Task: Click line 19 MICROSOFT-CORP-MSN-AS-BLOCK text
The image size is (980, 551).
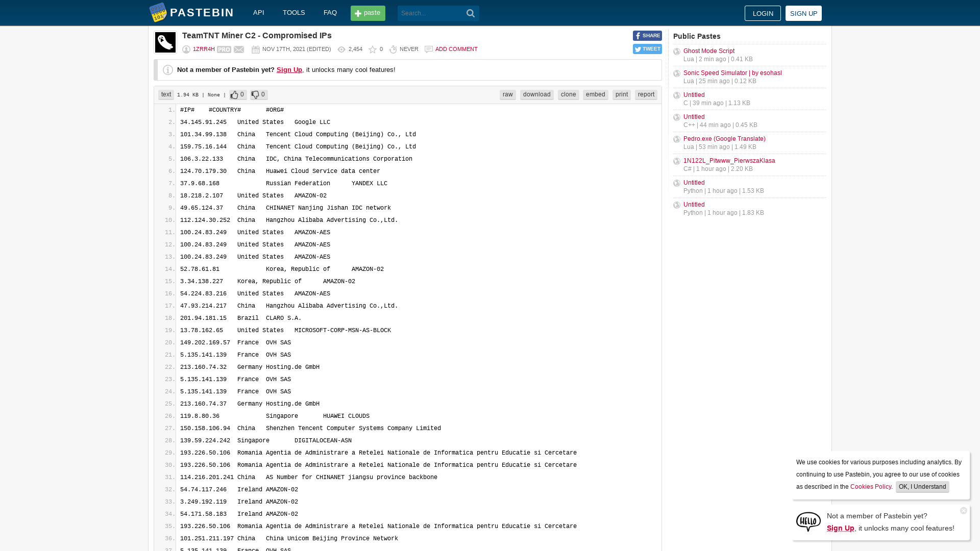Action: pyautogui.click(x=342, y=331)
